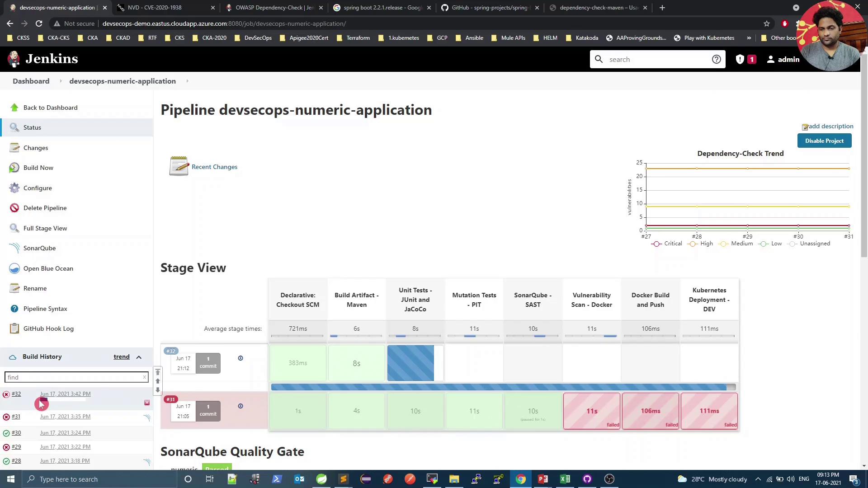Screen dimensions: 868x488
Task: Switch to NVD CVE-2020-1938 browser tab
Action: pos(155,8)
